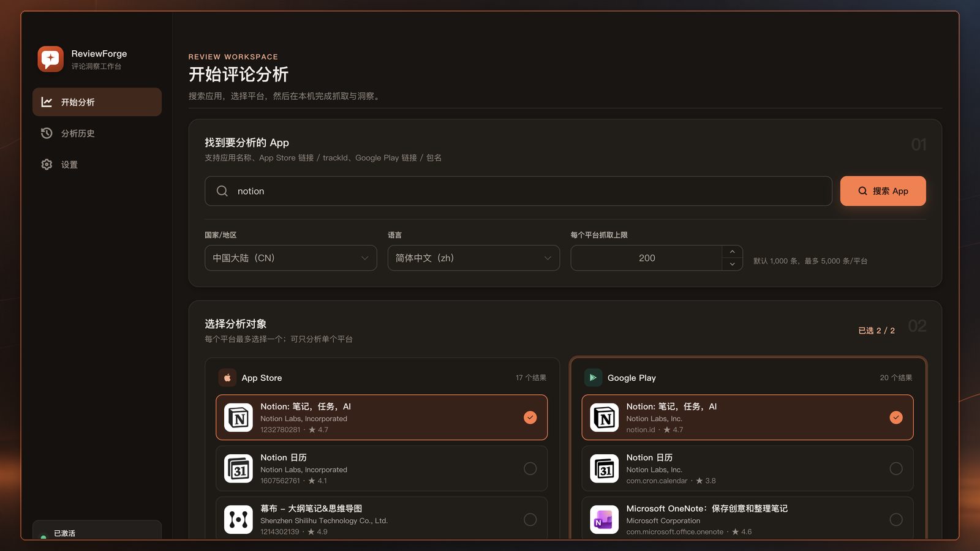
Task: Click Notion Labs, Inc. under Notion 日历
Action: pos(654,470)
